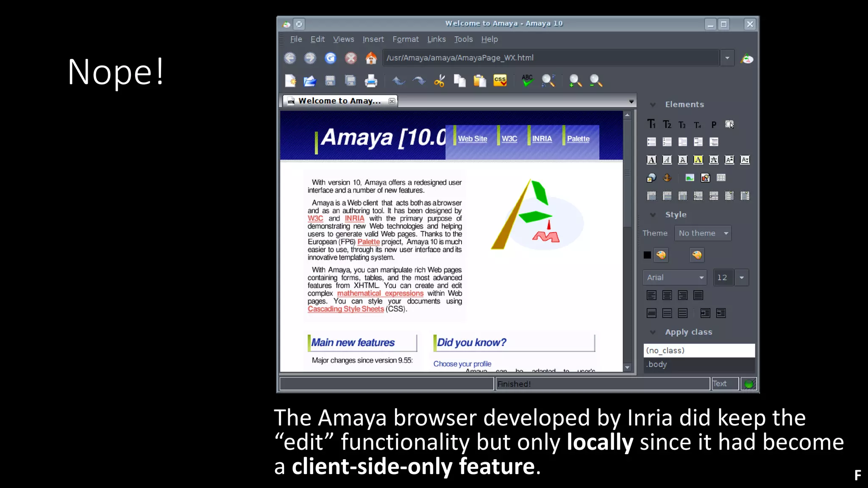
Task: Insert a bulleted list
Action: (651, 142)
